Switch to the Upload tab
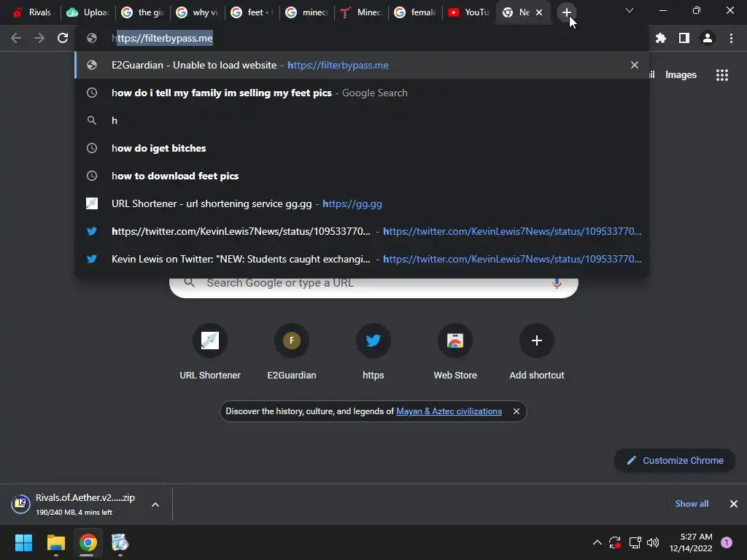Image resolution: width=747 pixels, height=560 pixels. pyautogui.click(x=88, y=12)
